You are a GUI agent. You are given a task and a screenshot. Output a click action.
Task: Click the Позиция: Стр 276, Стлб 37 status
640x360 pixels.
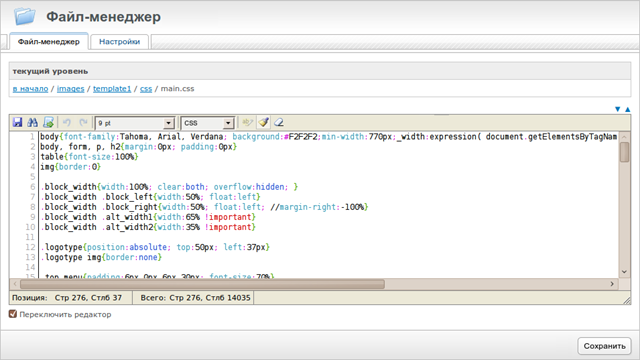click(x=67, y=298)
